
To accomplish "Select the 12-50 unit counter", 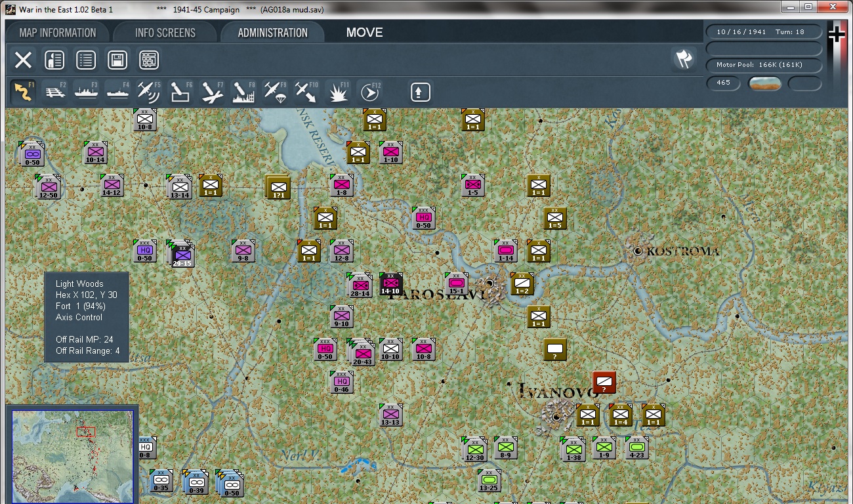I will [49, 187].
